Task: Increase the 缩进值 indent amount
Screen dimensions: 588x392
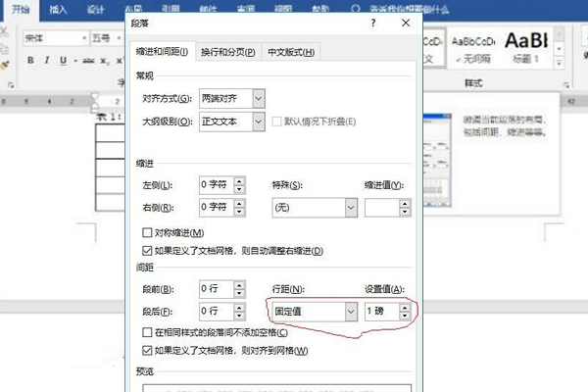Action: click(405, 204)
